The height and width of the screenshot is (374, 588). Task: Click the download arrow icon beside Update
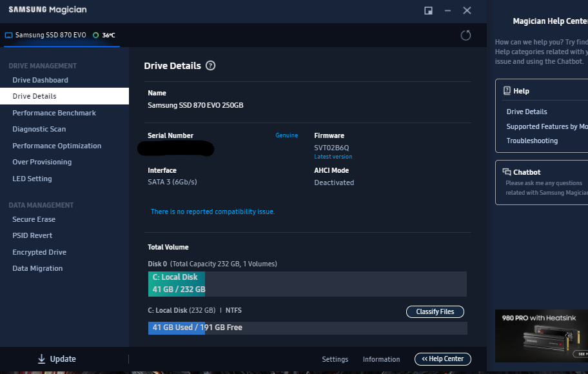click(42, 359)
